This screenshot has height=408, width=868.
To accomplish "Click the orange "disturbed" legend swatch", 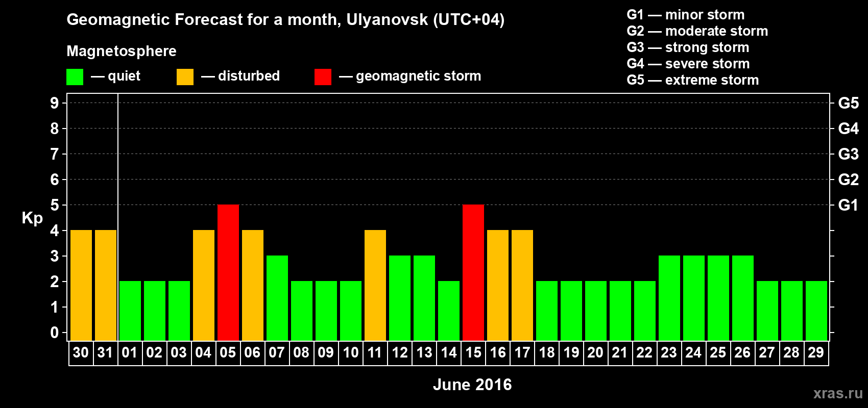I will [185, 77].
